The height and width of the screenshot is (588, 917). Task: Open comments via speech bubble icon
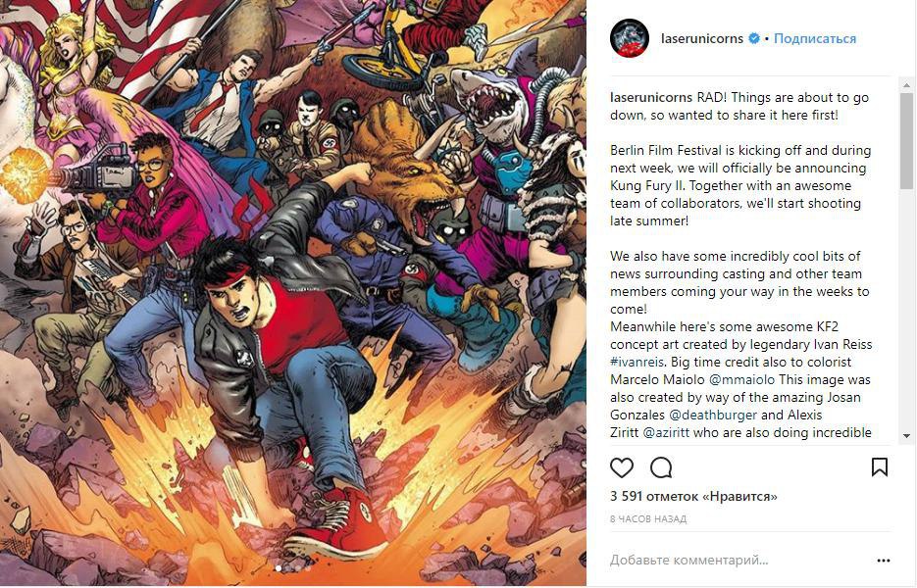tap(661, 467)
